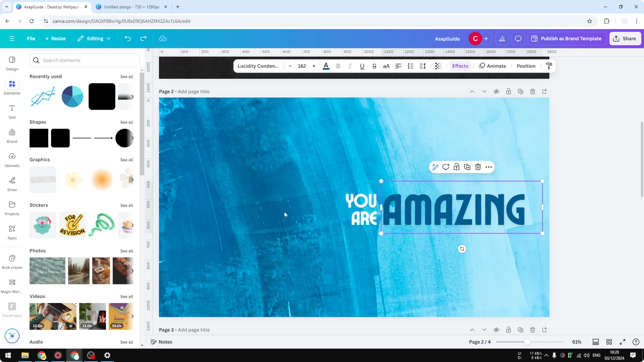Add a comment using the floating toolbar

tap(446, 167)
